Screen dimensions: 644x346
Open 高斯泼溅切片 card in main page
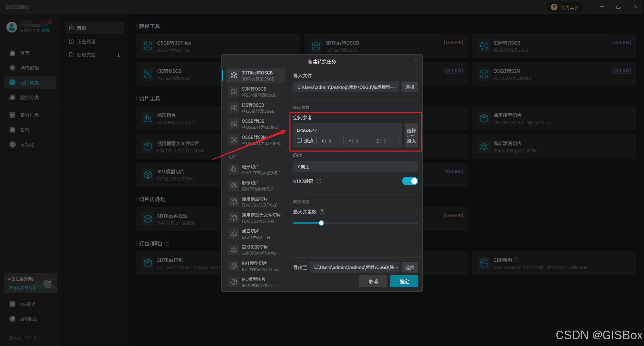pos(554,147)
